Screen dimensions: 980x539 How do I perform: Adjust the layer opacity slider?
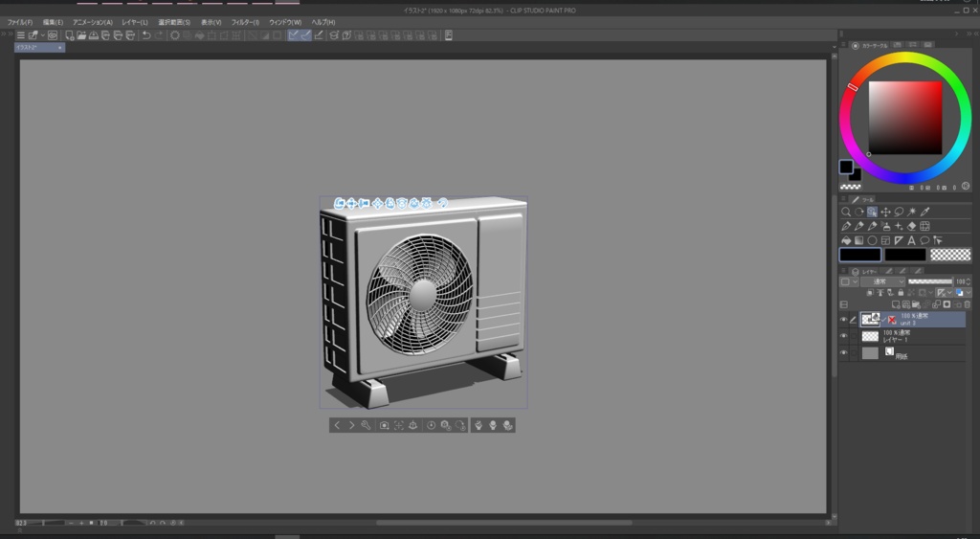pos(930,282)
